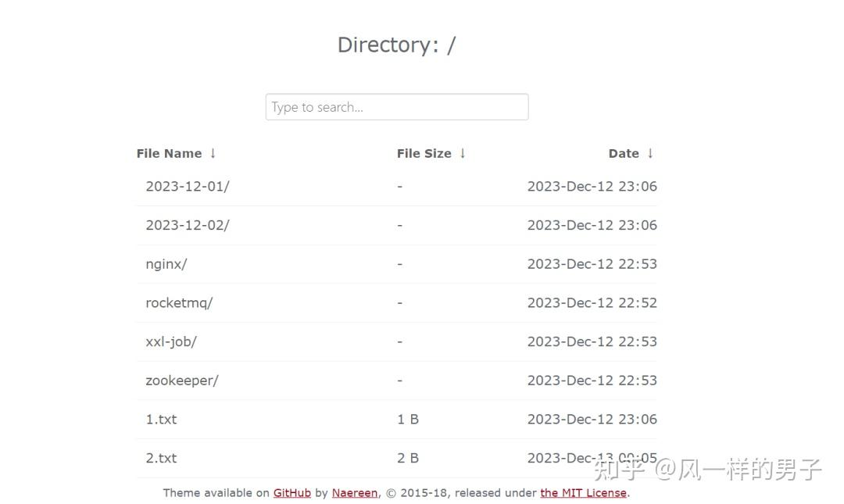The width and height of the screenshot is (844, 504).
Task: Click the File Size column header
Action: click(424, 153)
